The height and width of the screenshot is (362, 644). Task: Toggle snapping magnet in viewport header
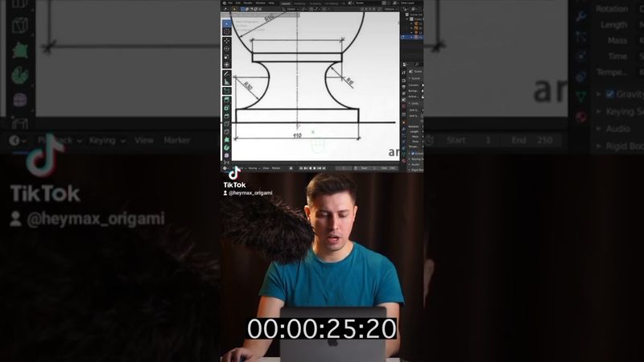[311, 9]
